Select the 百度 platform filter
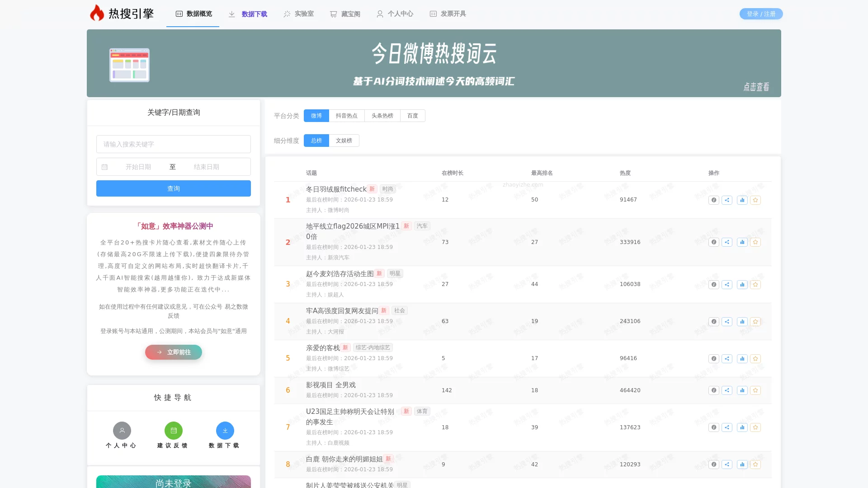Viewport: 868px width, 488px height. (412, 116)
